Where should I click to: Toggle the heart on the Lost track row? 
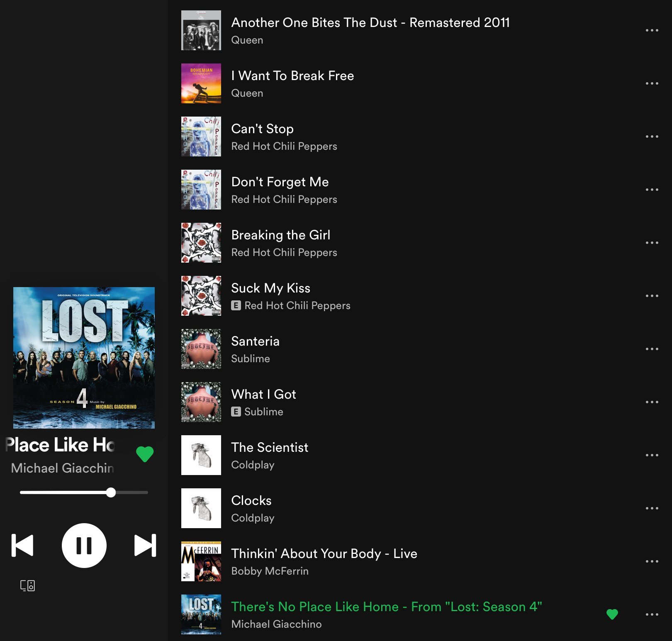tap(612, 614)
